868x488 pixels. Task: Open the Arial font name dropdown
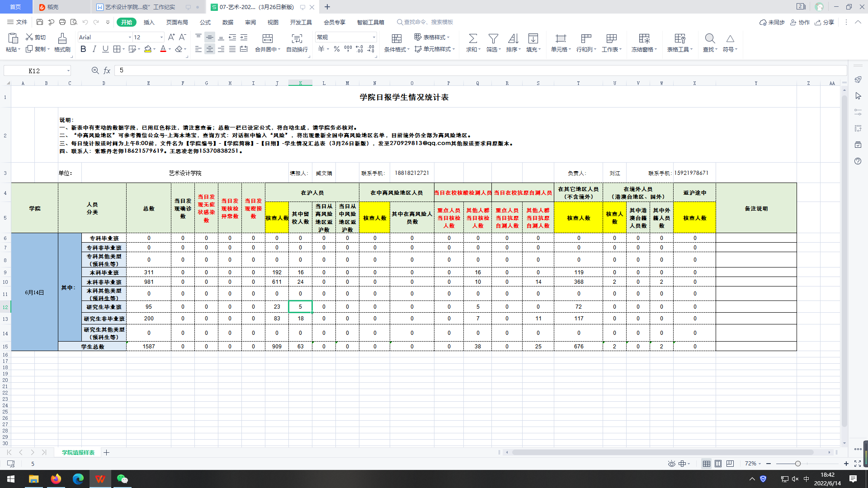130,38
